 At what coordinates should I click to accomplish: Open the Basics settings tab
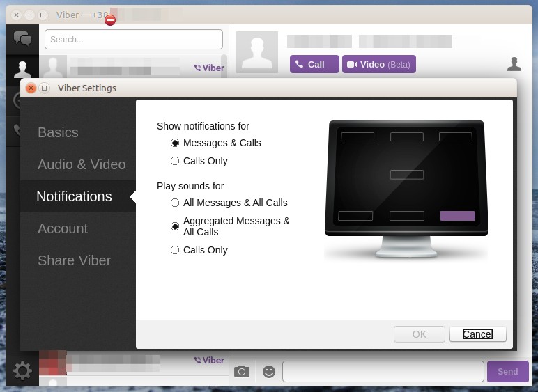click(x=78, y=132)
